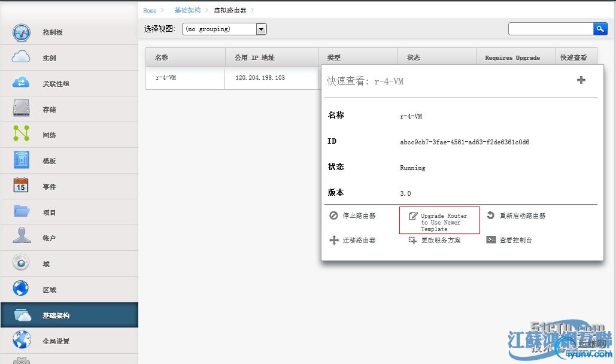The image size is (616, 364).
Task: Select 基础架构 in sidebar menu
Action: pos(69,316)
